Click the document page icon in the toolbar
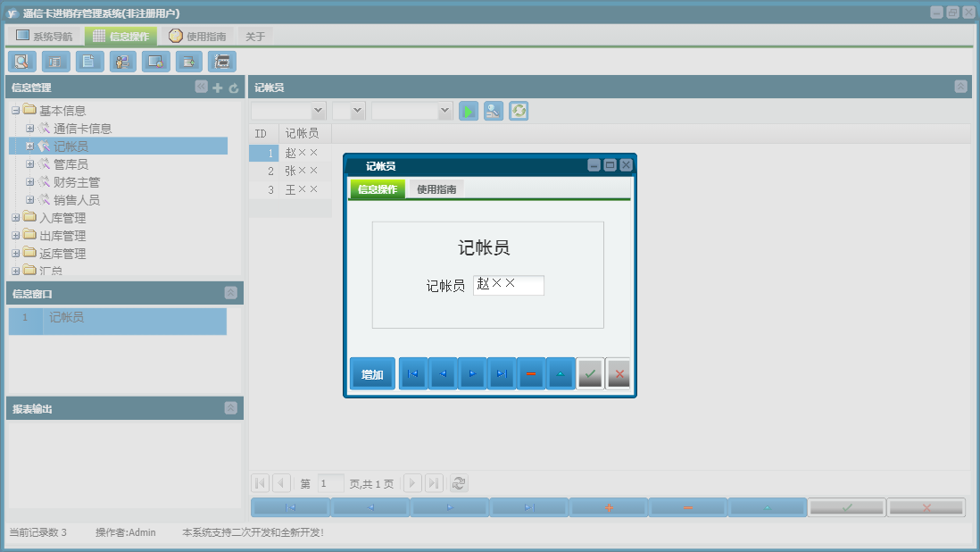Screen dimensions: 980x552 point(88,62)
